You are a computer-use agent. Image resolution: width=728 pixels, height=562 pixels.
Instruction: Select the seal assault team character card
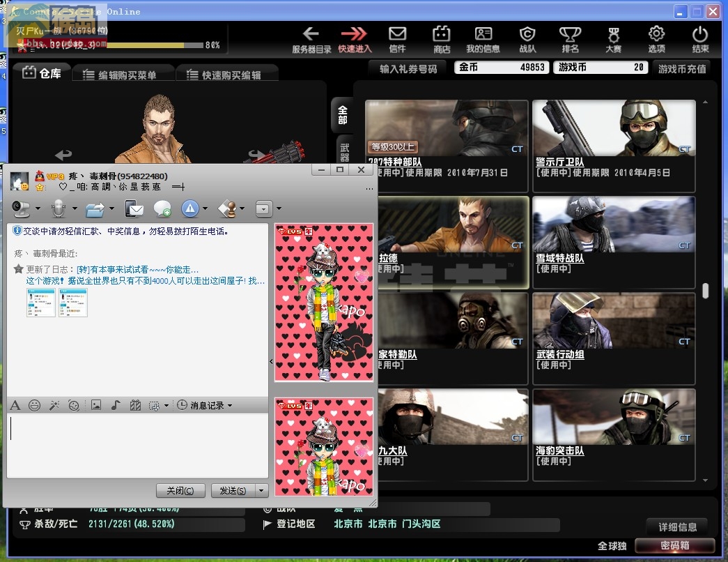pos(613,434)
